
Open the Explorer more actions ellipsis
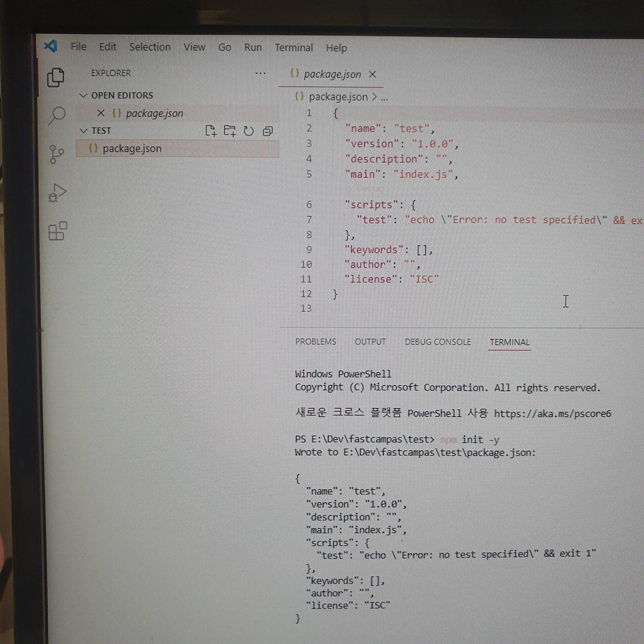pyautogui.click(x=260, y=73)
